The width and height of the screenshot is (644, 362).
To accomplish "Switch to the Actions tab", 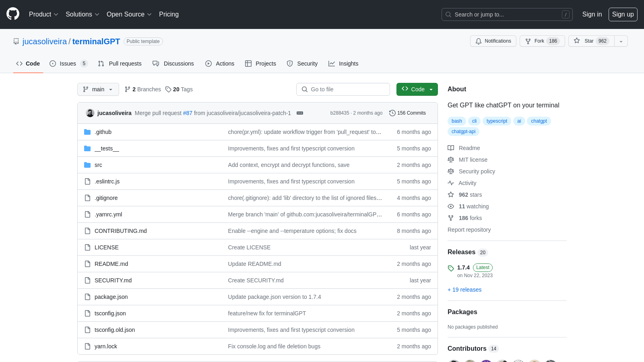I will click(x=220, y=64).
